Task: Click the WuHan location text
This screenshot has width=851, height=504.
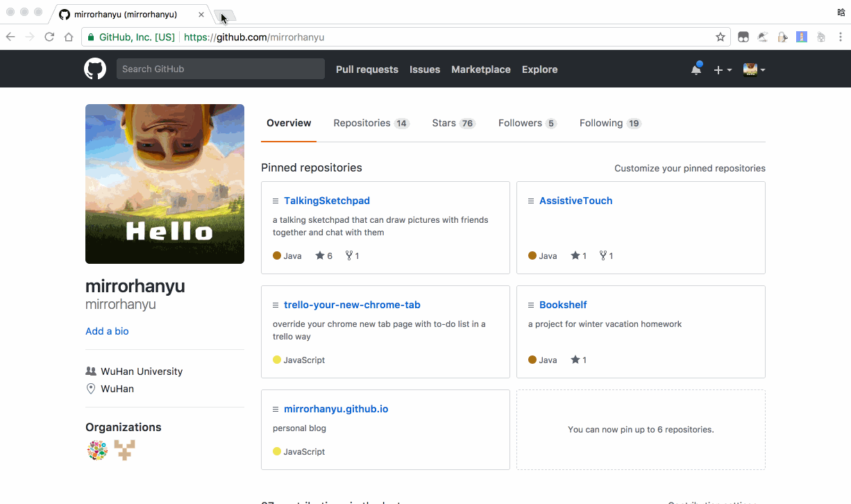Action: pos(117,389)
